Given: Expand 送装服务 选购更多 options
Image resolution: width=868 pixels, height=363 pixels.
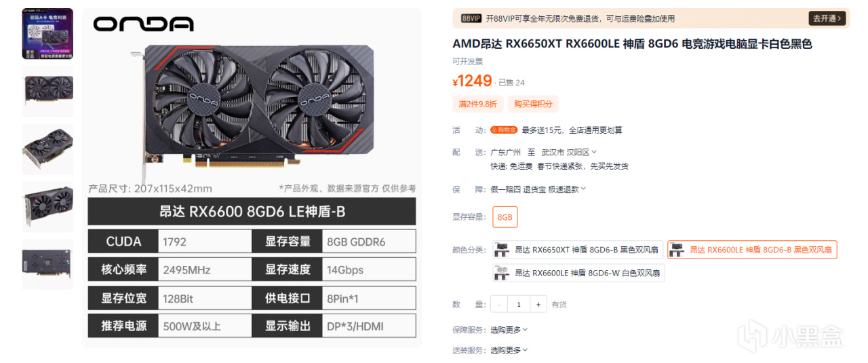Looking at the screenshot, I should [509, 350].
